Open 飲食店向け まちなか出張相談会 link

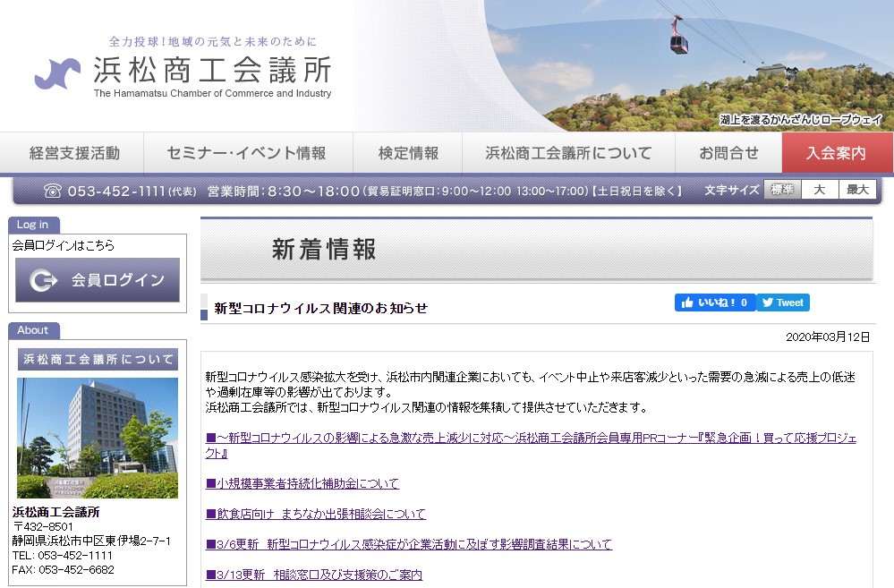(x=316, y=514)
